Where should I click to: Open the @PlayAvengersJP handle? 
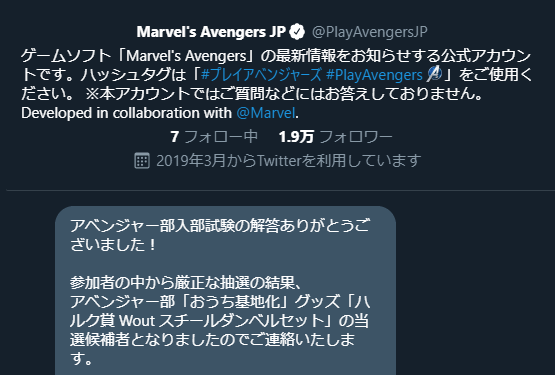pyautogui.click(x=370, y=32)
